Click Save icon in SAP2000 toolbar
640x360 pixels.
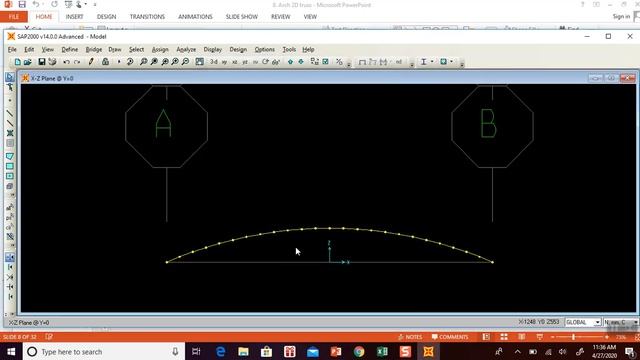tap(42, 62)
